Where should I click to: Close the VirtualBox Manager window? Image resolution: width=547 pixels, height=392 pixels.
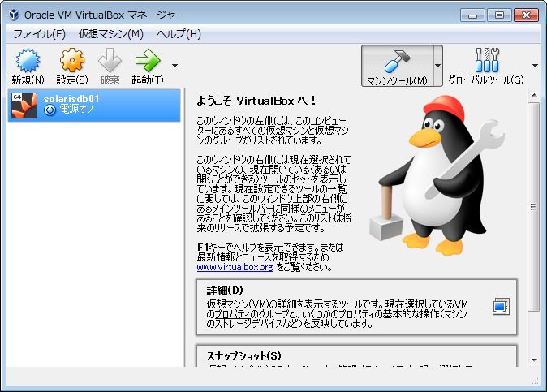(x=526, y=15)
